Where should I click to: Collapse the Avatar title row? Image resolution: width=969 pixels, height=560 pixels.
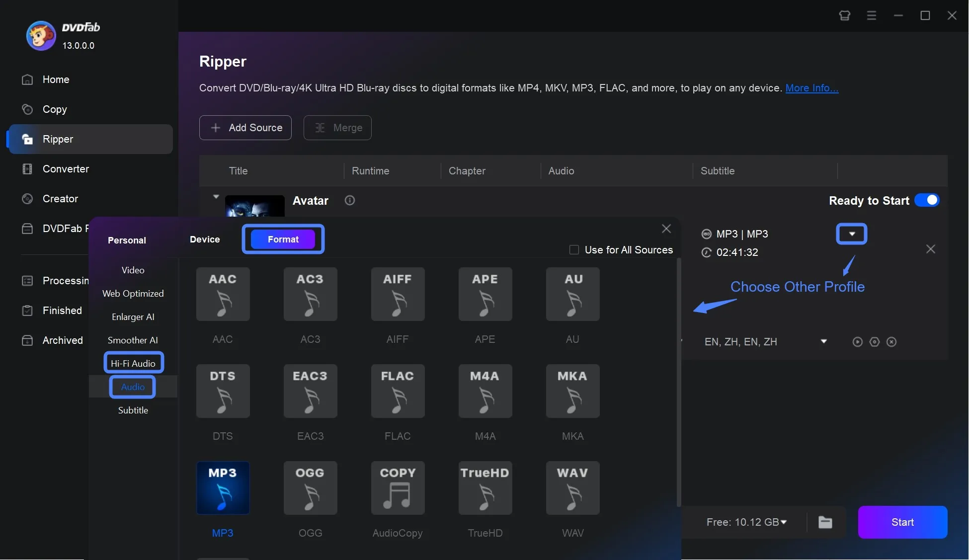coord(216,196)
